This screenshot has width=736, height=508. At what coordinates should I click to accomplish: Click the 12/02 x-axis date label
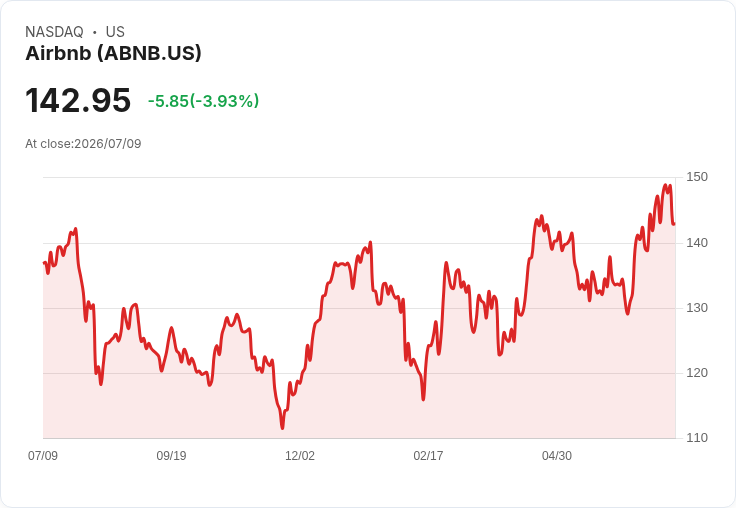tap(300, 455)
